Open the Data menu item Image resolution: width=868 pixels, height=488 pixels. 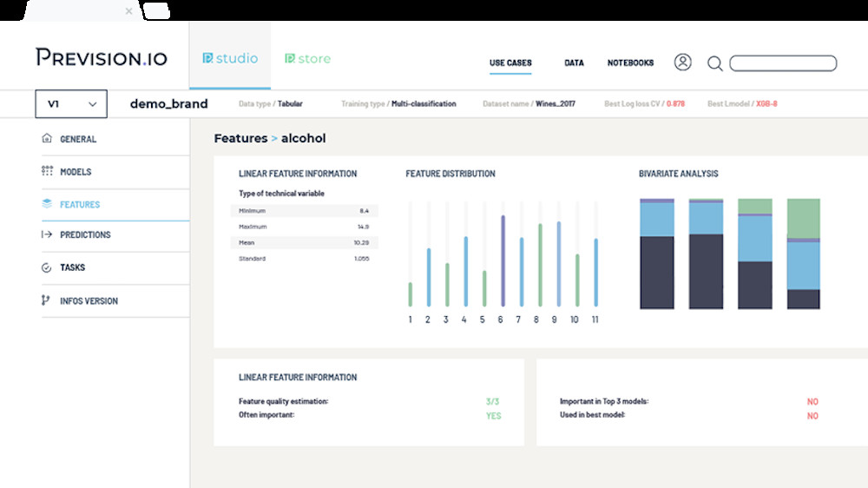click(574, 63)
